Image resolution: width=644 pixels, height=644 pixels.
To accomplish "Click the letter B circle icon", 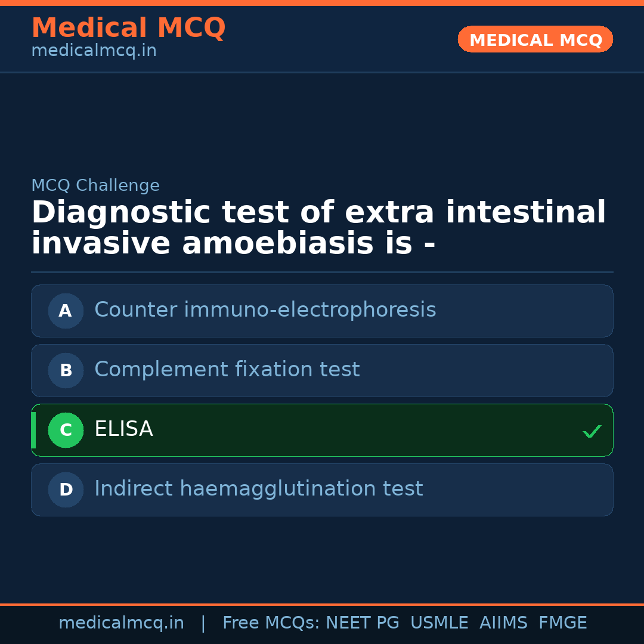I will [66, 370].
